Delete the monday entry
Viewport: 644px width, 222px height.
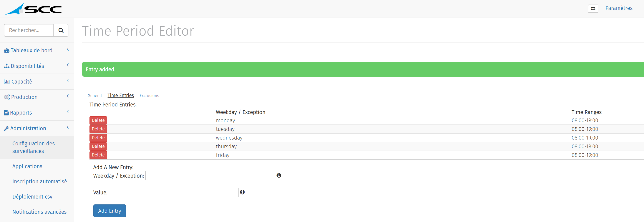98,120
